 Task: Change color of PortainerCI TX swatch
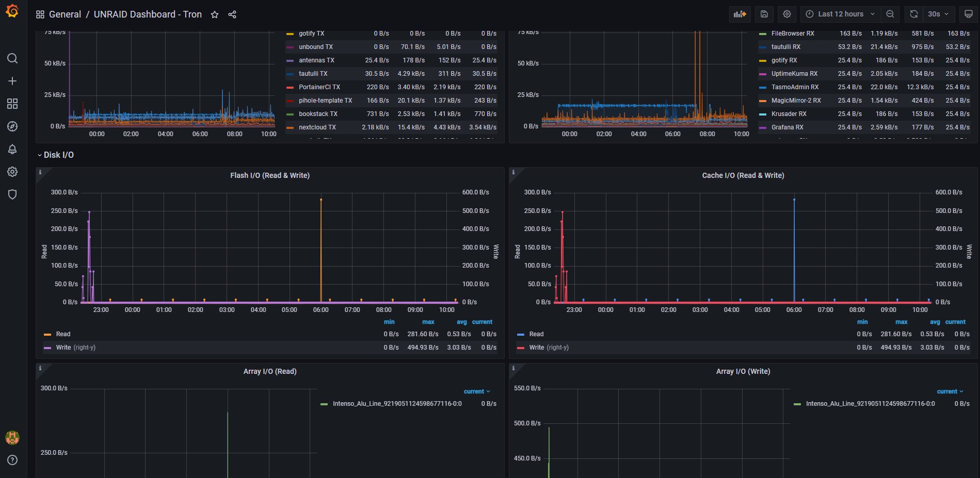click(x=290, y=87)
